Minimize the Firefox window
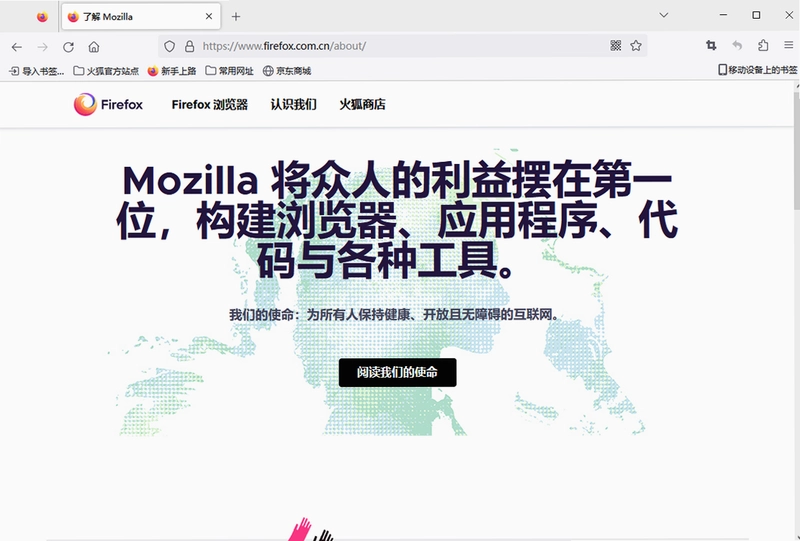 [x=723, y=15]
